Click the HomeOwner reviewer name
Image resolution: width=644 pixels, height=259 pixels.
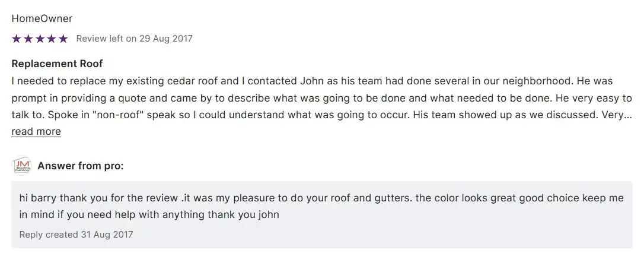[x=42, y=19]
